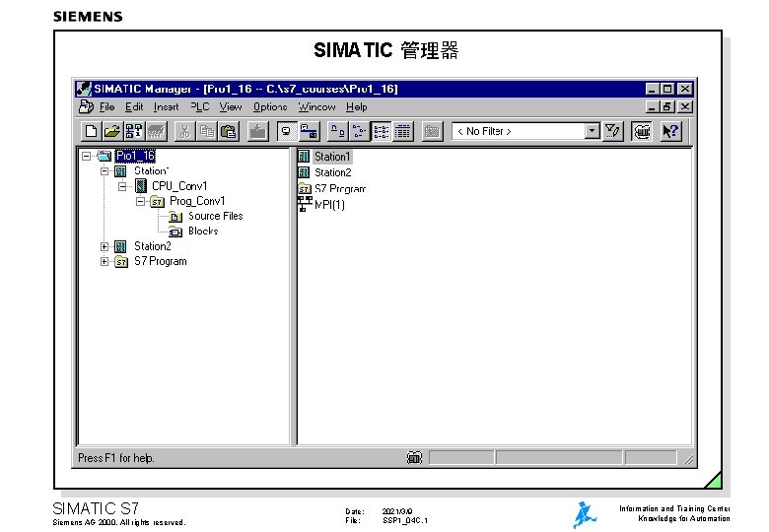Open the Edit menu
The height and width of the screenshot is (532, 769).
(x=134, y=106)
